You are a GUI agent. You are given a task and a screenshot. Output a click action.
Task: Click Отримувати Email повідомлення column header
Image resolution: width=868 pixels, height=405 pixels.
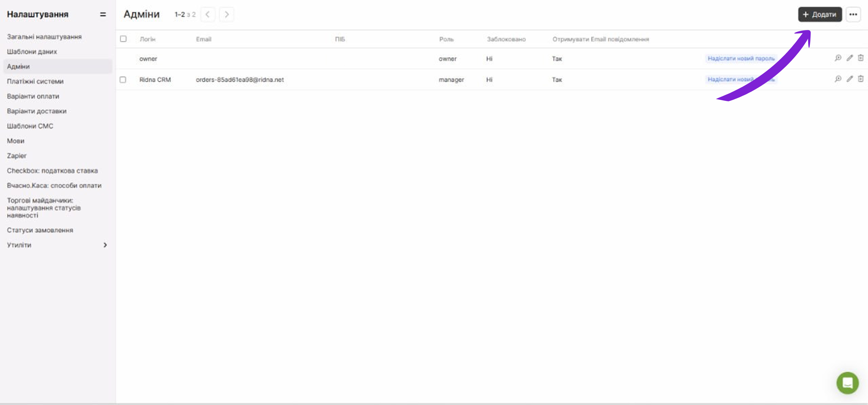601,39
